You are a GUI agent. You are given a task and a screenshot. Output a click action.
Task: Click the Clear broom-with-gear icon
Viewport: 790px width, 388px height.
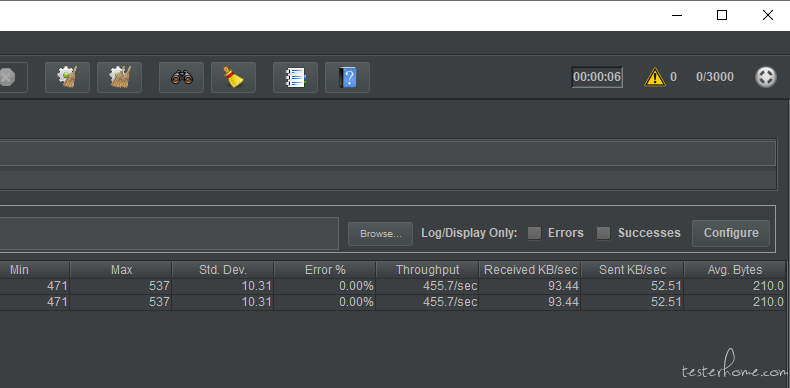pos(68,78)
